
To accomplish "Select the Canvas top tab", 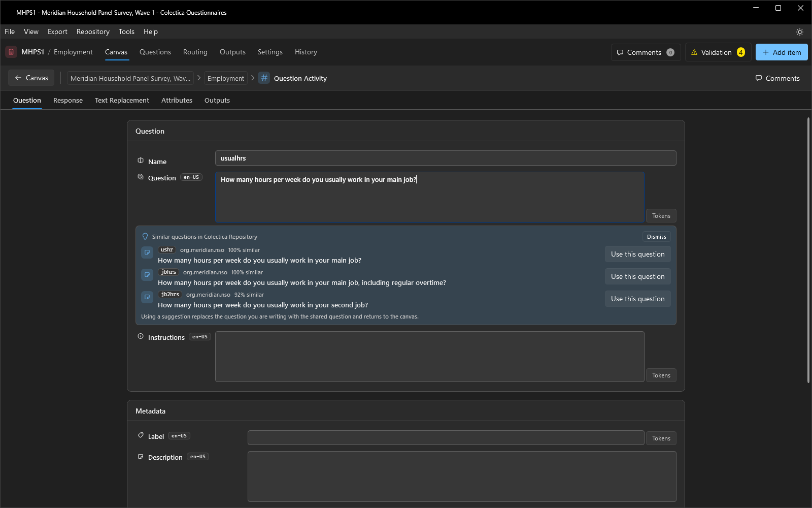I will 116,52.
